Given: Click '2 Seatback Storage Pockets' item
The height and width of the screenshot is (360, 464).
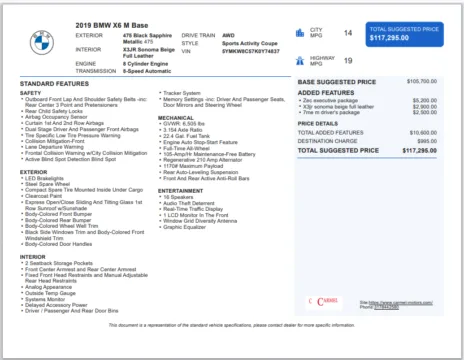Looking at the screenshot, I should (x=59, y=263).
